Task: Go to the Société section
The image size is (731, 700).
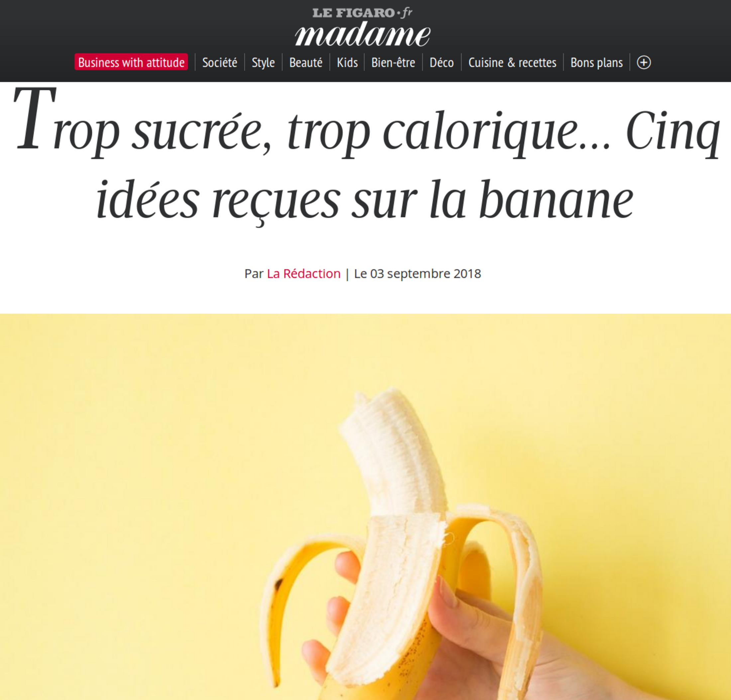Action: [x=220, y=62]
